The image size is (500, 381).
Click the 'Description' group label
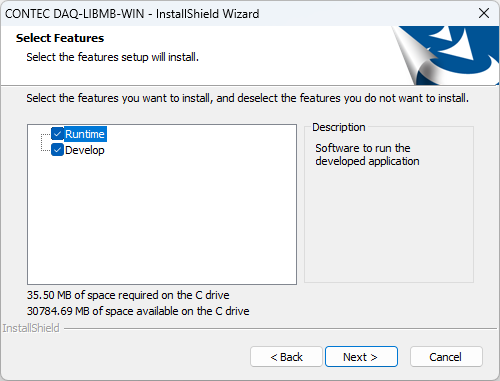[x=339, y=127]
